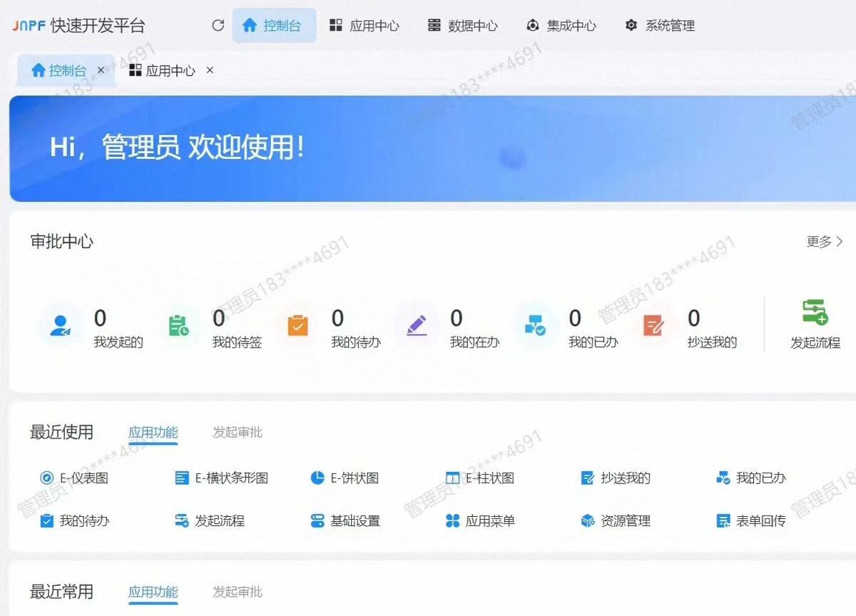Image resolution: width=856 pixels, height=616 pixels.
Task: Open E-饼状图 link text
Action: [x=355, y=478]
